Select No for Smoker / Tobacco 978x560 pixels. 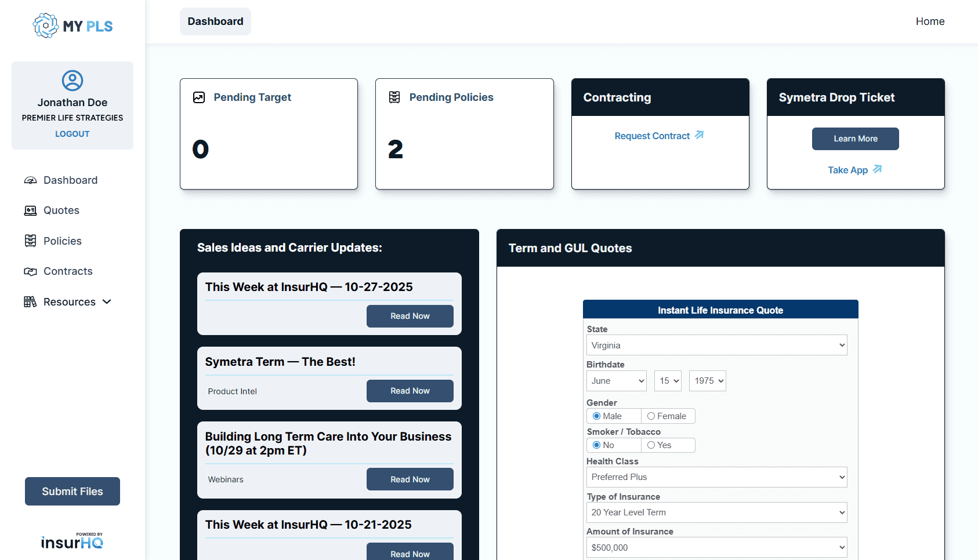(x=596, y=445)
